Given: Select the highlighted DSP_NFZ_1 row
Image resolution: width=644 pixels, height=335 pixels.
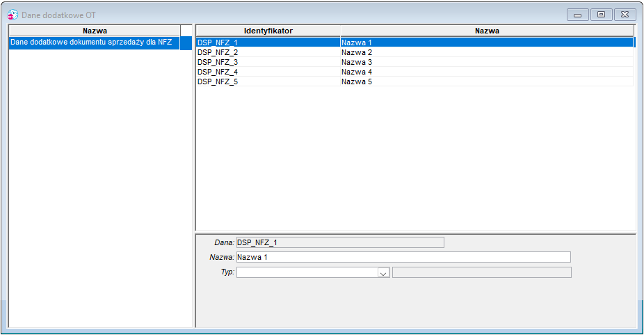Looking at the screenshot, I should [x=414, y=42].
